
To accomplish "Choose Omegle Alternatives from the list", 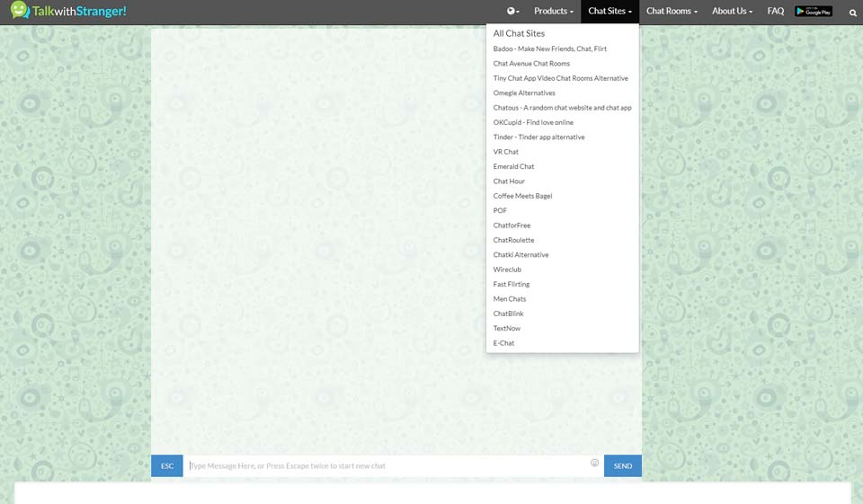I will (x=524, y=93).
